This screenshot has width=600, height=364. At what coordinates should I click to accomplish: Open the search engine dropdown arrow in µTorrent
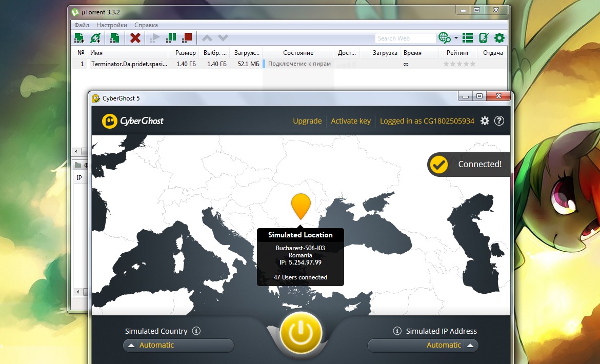pos(456,38)
